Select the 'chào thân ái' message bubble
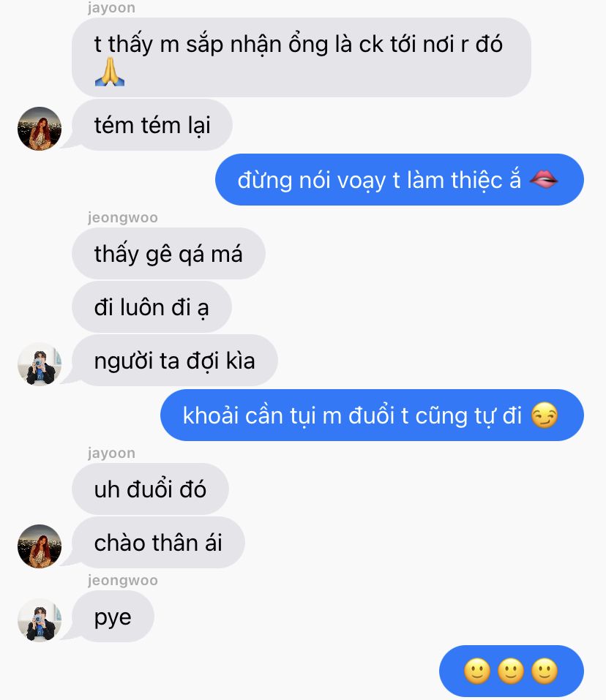Screen dimensions: 606x700 pos(158,543)
